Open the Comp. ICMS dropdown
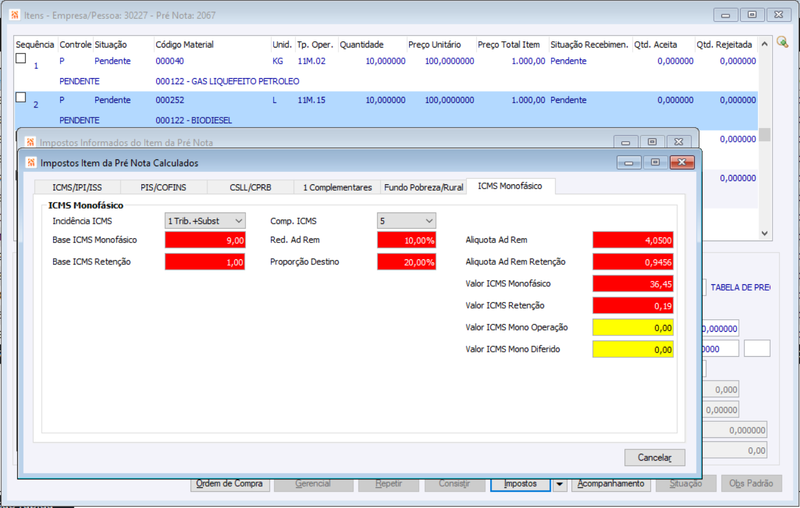 coord(407,221)
